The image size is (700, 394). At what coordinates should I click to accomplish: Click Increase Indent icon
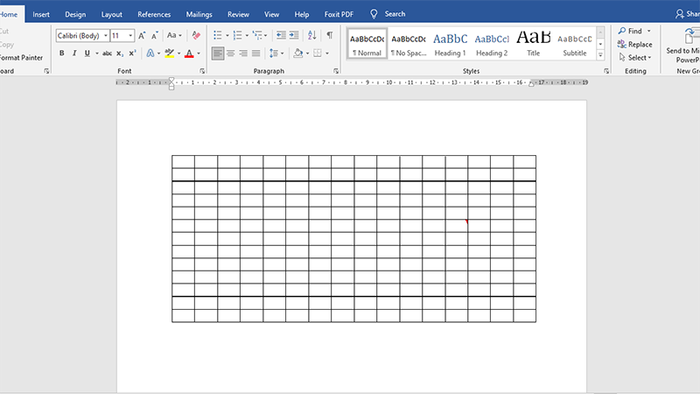click(x=294, y=35)
